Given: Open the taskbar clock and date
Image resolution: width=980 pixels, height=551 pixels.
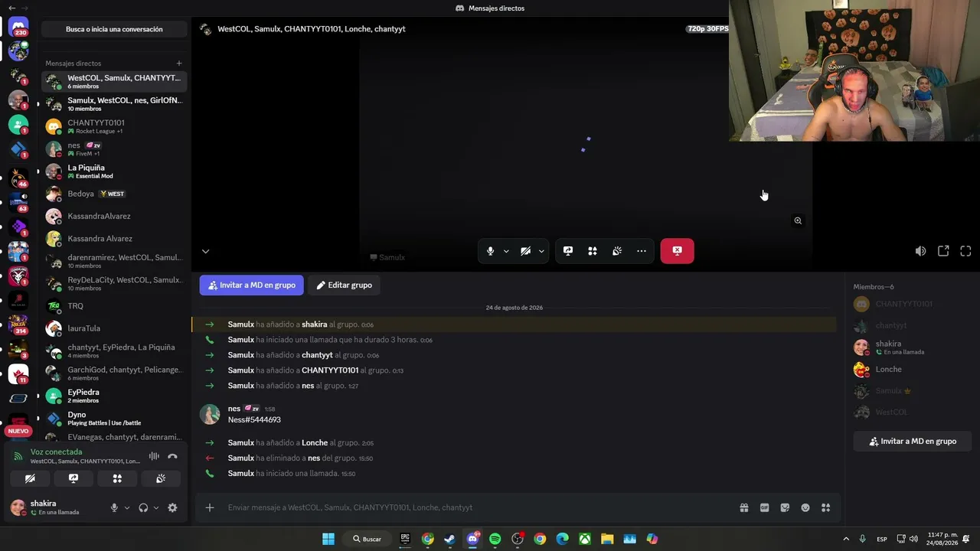Looking at the screenshot, I should point(942,539).
